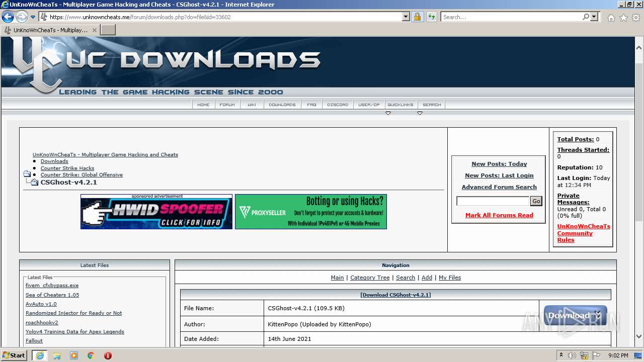Open the USER/CP nav menu item
This screenshot has height=362, width=644.
pyautogui.click(x=369, y=105)
